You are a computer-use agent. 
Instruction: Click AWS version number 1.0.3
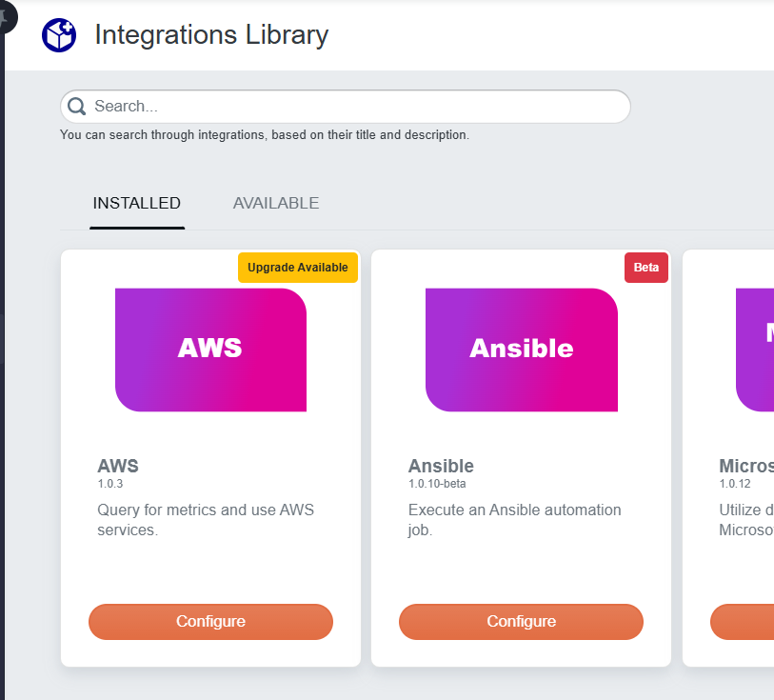110,484
